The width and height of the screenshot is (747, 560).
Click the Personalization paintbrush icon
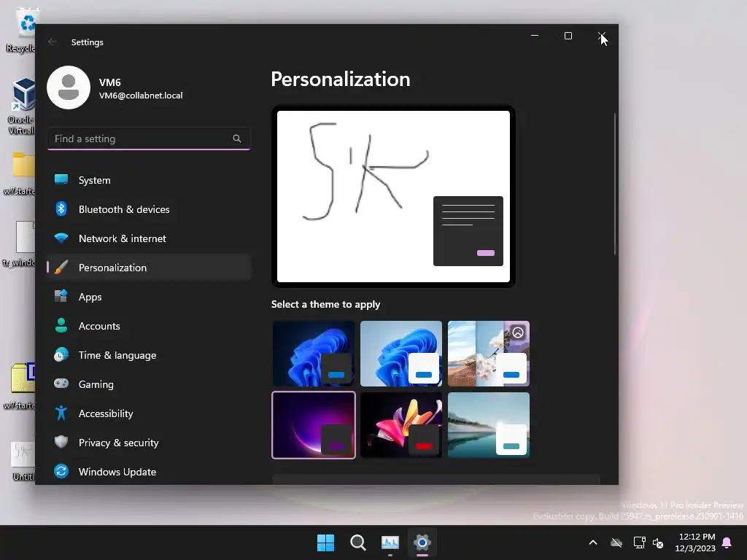61,267
